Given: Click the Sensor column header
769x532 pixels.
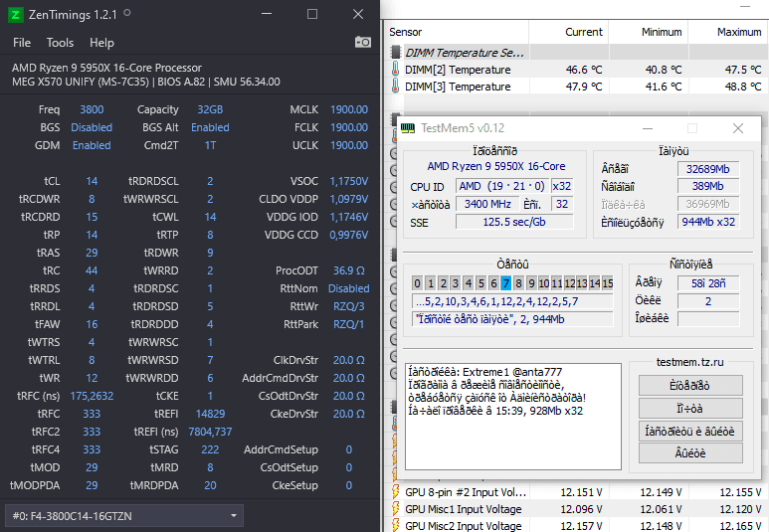Looking at the screenshot, I should click(456, 33).
